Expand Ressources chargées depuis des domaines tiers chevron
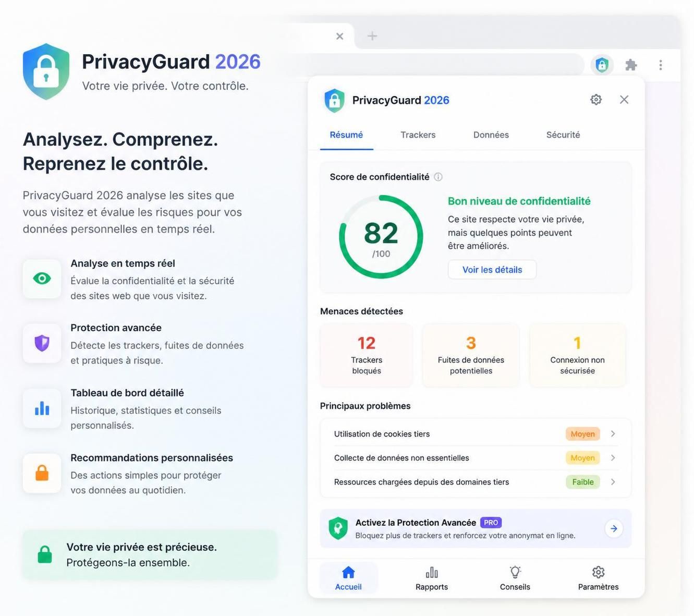 tap(613, 482)
